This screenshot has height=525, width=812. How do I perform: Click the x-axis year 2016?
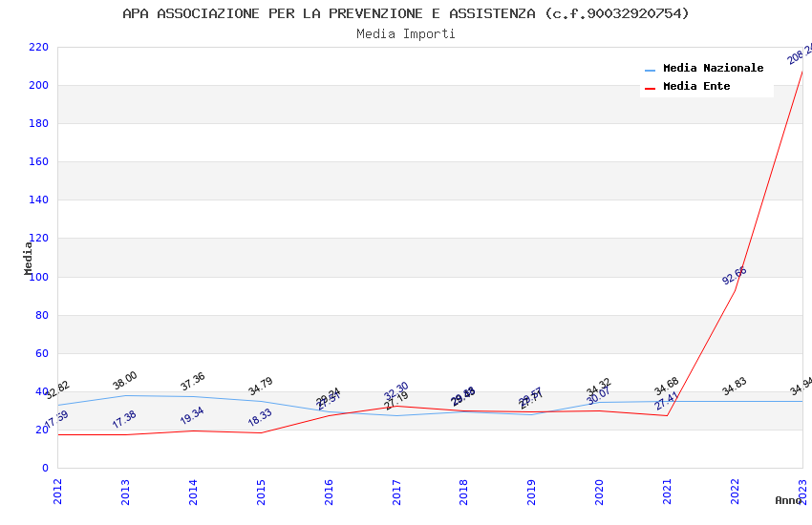click(x=329, y=492)
